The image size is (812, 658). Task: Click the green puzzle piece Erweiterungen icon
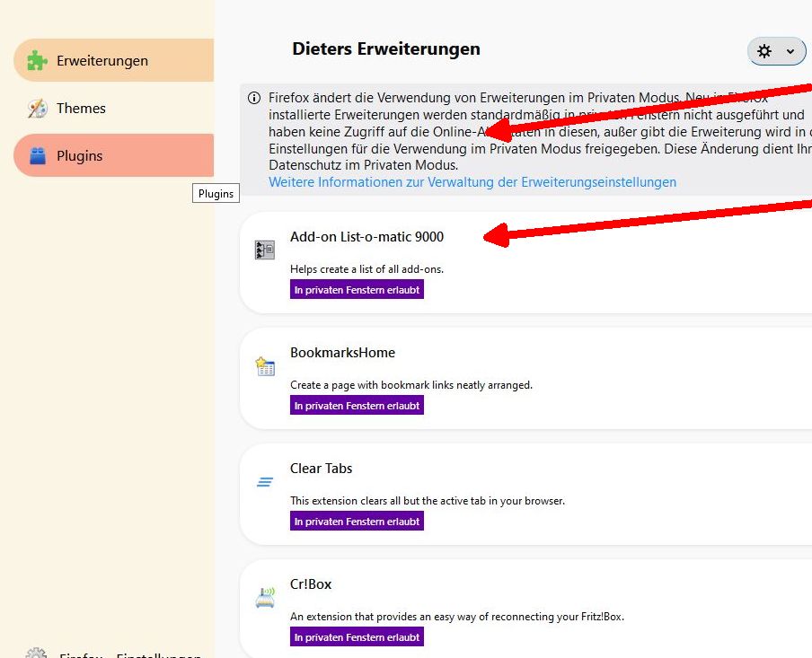point(38,60)
